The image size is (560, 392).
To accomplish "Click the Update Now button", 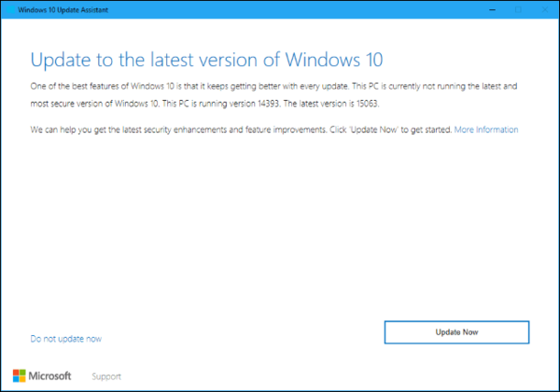I will [456, 332].
